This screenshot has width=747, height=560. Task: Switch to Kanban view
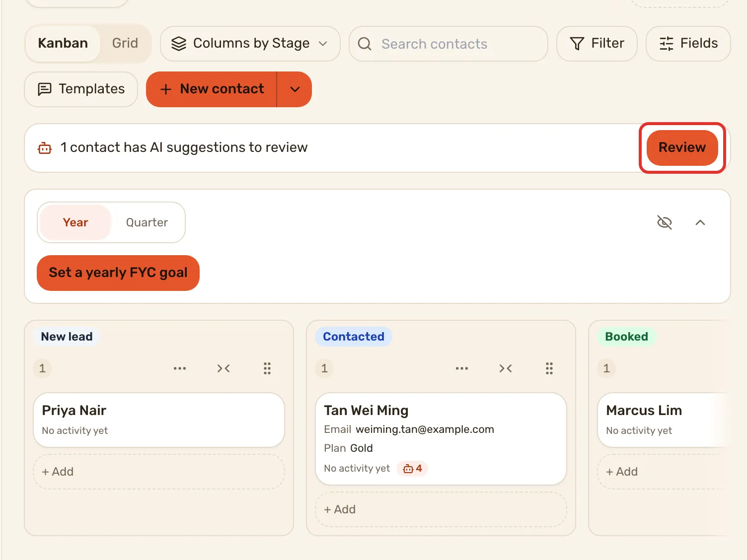click(x=63, y=44)
